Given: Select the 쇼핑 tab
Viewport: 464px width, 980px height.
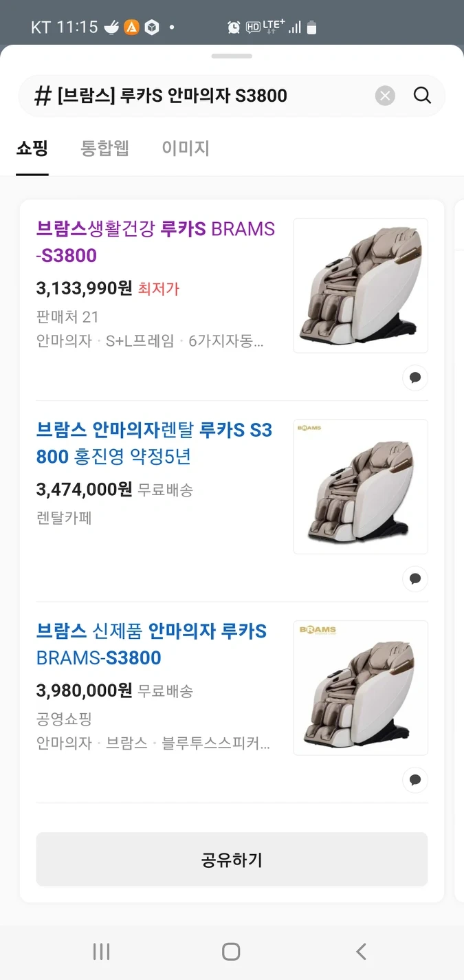Looking at the screenshot, I should coord(32,149).
